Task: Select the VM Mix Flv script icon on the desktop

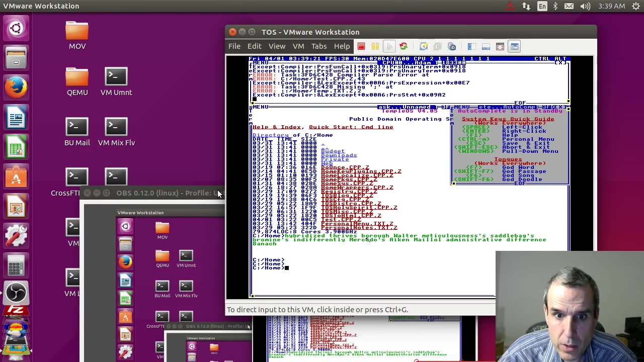Action: click(x=116, y=133)
